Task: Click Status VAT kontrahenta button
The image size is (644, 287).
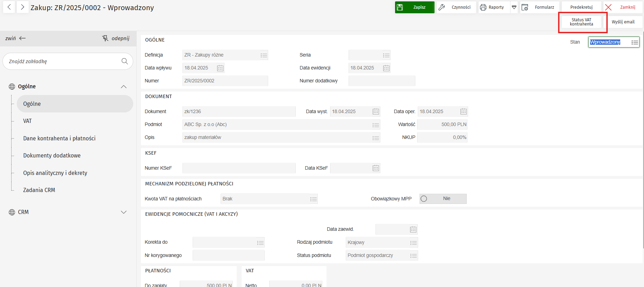Action: pyautogui.click(x=581, y=22)
